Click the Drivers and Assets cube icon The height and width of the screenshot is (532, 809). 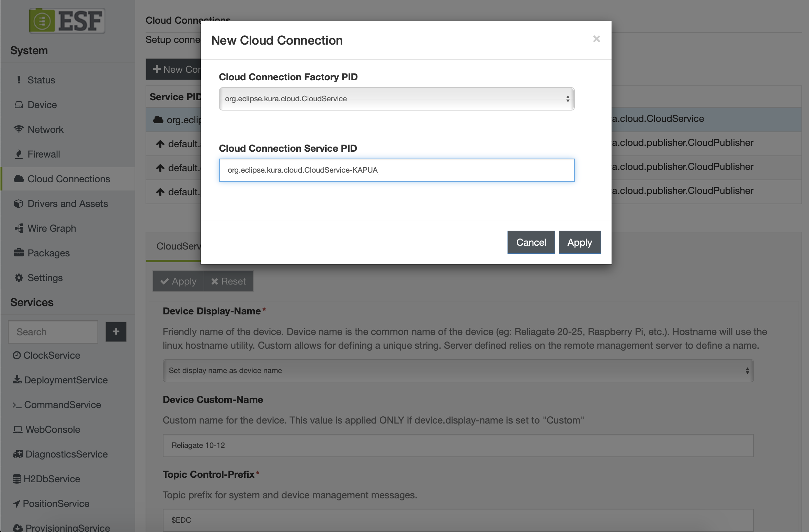(19, 204)
